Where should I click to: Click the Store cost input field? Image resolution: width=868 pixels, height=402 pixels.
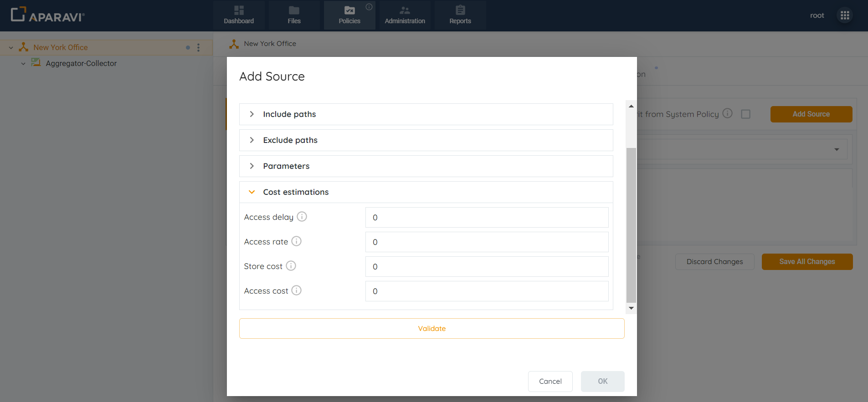click(x=487, y=267)
